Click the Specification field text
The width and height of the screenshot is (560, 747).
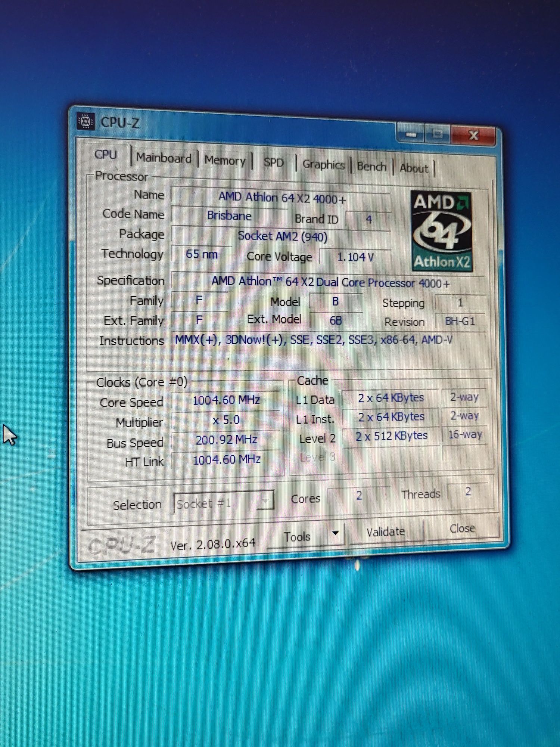pyautogui.click(x=330, y=282)
